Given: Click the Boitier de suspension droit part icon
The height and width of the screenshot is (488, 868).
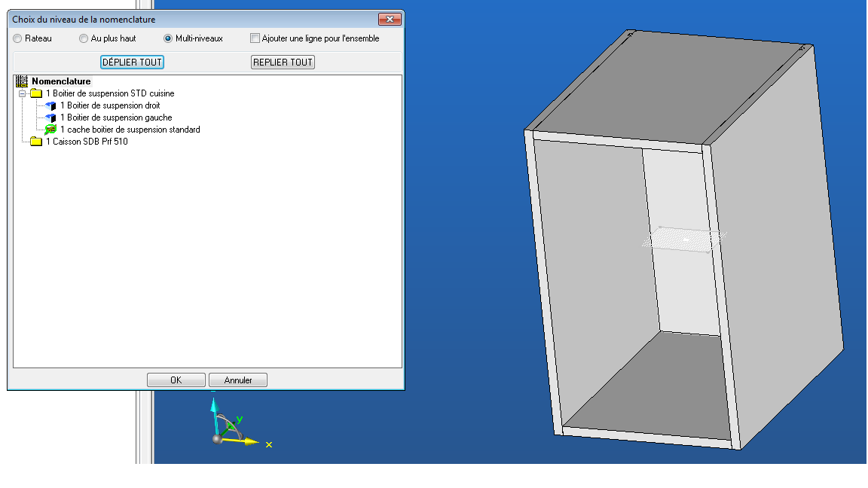Looking at the screenshot, I should [51, 105].
